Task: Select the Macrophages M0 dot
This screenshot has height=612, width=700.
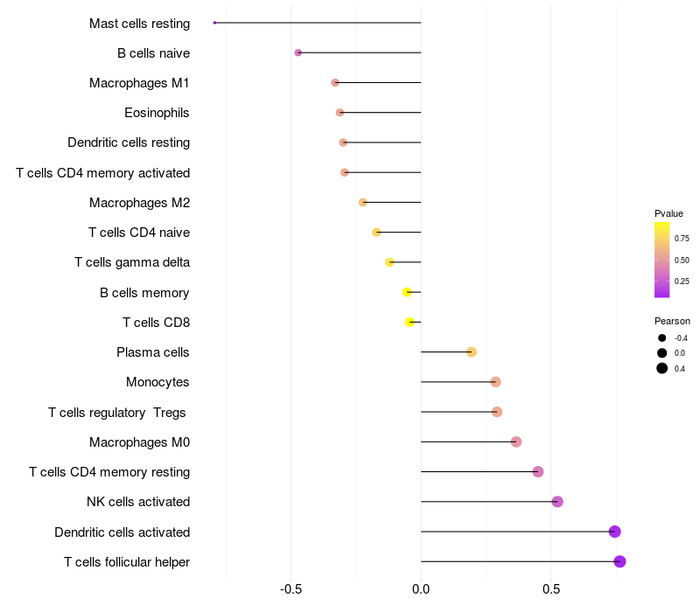Action: (x=516, y=442)
